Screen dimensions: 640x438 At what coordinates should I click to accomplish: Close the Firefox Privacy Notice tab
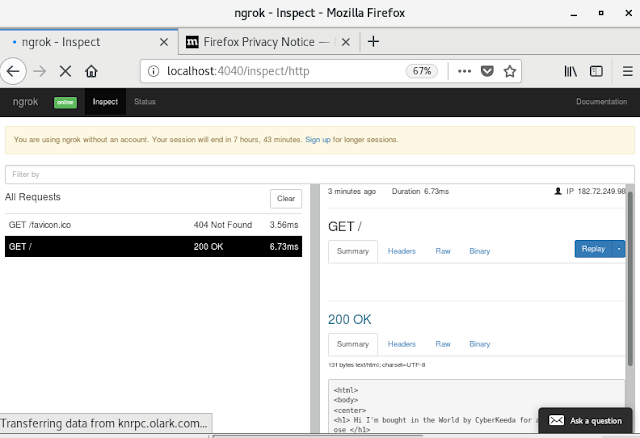click(345, 42)
